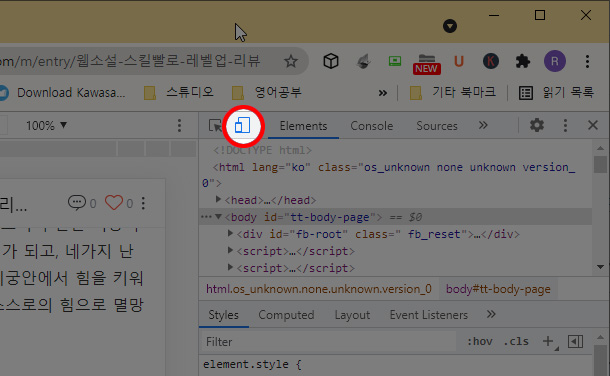Toggle the computed styles sidebar icon
The width and height of the screenshot is (610, 376).
tap(575, 341)
